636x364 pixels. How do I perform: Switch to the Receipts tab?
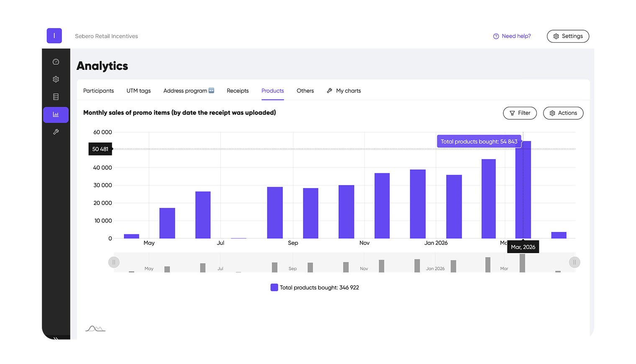point(237,91)
